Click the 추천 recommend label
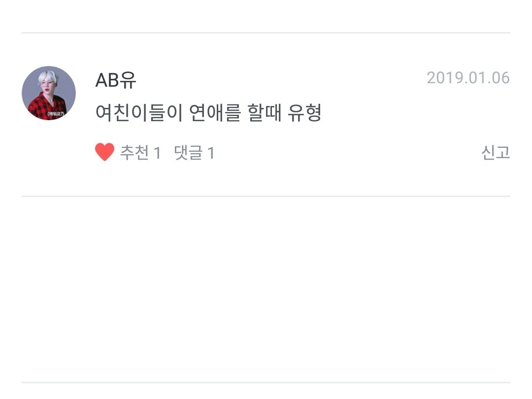The width and height of the screenshot is (532, 399). (x=134, y=153)
